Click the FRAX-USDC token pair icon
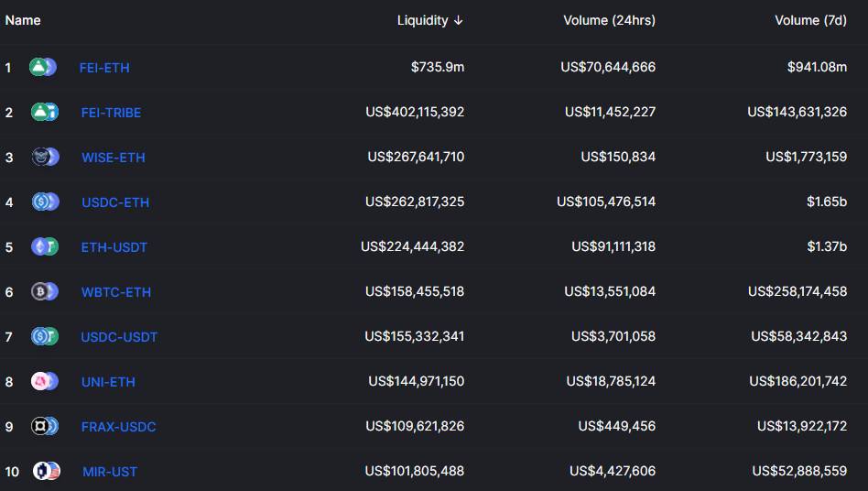Screen dimensions: 868x491 pyautogui.click(x=45, y=426)
